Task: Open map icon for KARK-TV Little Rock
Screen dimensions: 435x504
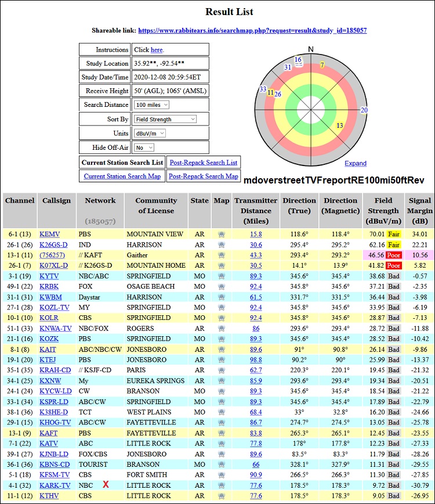Action: 221,485
